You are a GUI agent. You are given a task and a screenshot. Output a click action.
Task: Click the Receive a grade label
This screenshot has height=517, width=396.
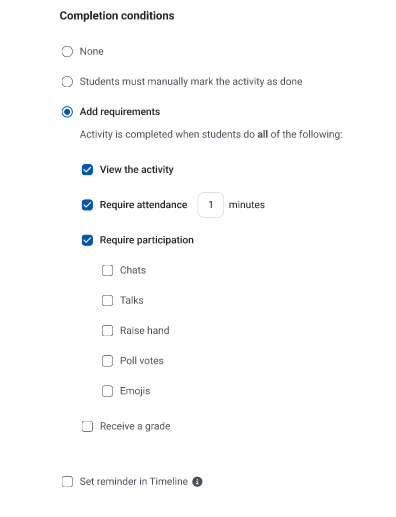(135, 426)
